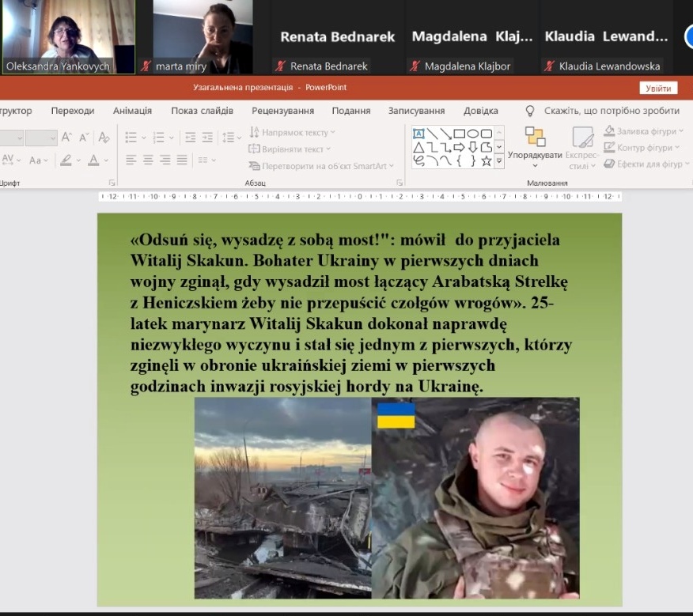Select the Oval shape
Image resolution: width=693 pixels, height=616 pixels.
[x=473, y=134]
